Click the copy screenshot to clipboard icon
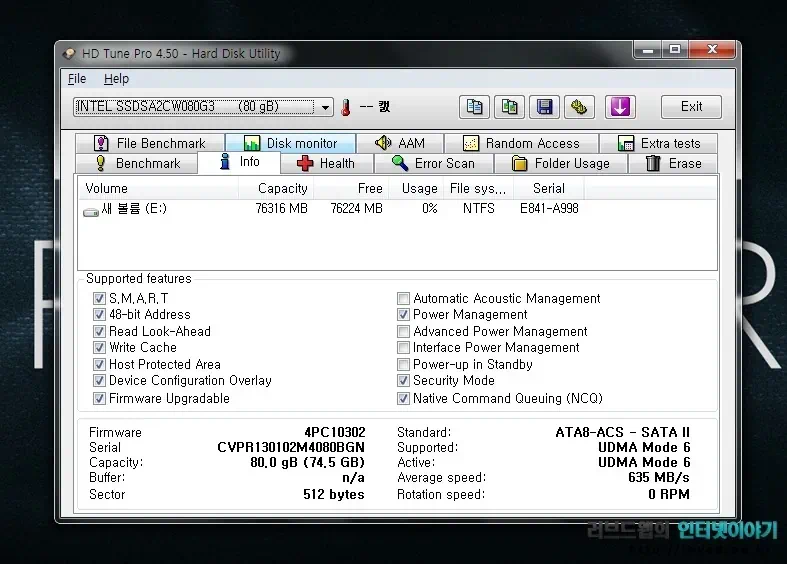 (509, 107)
